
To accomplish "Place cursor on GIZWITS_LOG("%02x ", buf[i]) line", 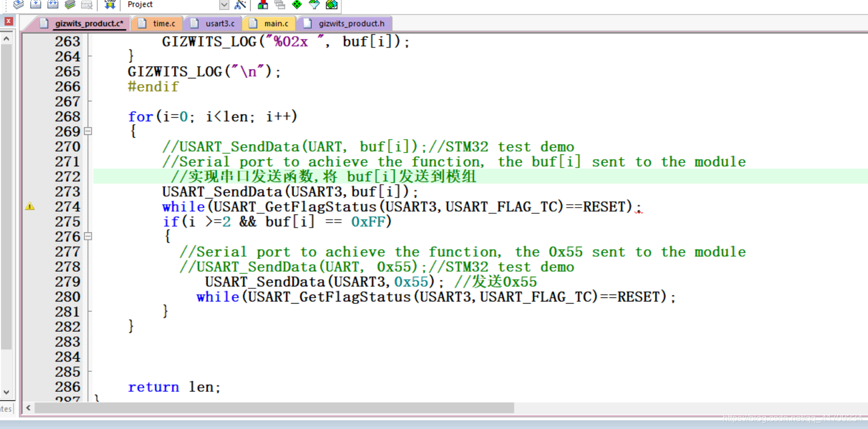I will tap(286, 42).
